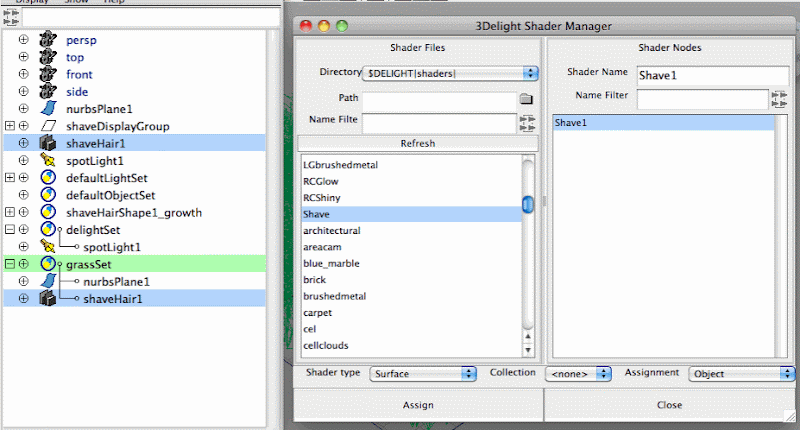Viewport: 800px width, 430px height.
Task: Open the Directory dropdown
Action: pyautogui.click(x=451, y=73)
